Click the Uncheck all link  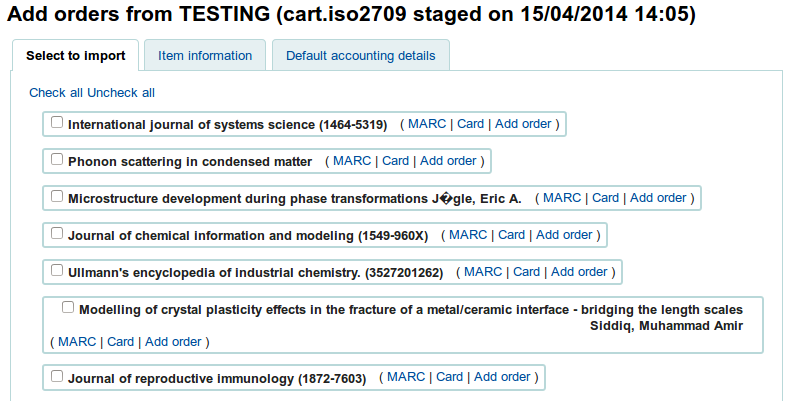121,93
